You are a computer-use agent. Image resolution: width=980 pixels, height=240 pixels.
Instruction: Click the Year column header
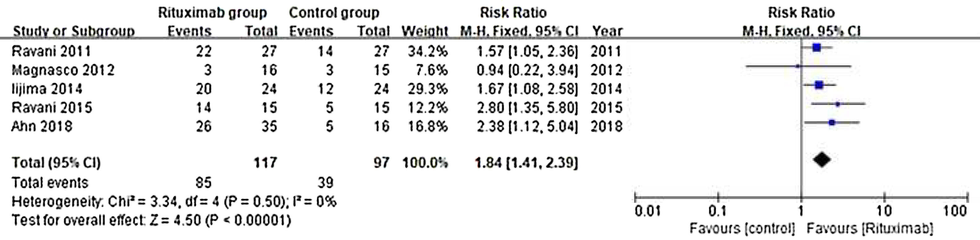pos(607,31)
